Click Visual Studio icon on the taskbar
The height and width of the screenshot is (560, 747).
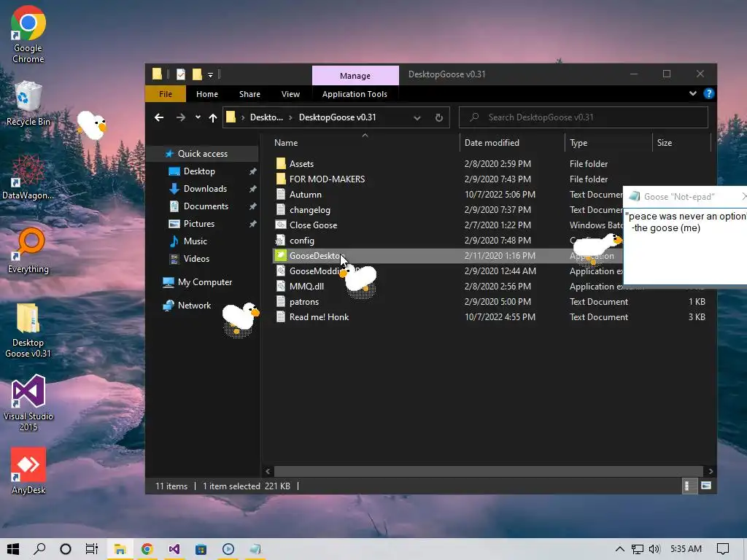174,549
